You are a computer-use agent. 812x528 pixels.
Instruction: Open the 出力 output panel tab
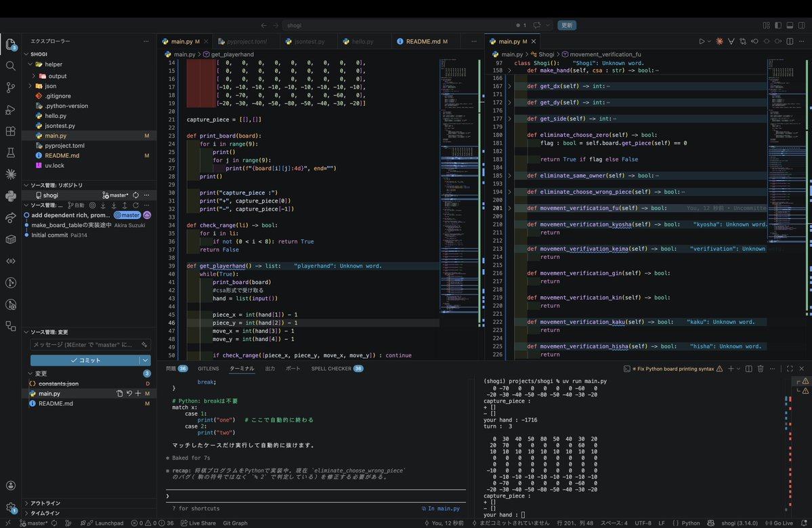(x=270, y=369)
